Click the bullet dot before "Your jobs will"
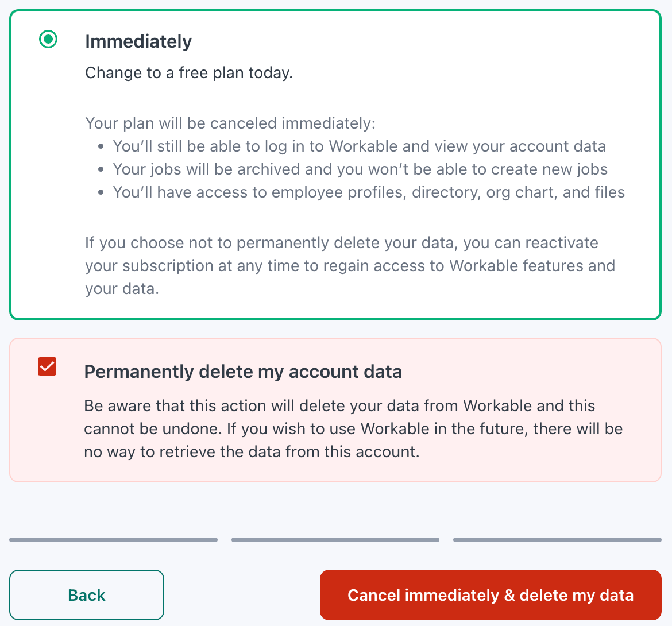672x626 pixels. click(101, 170)
